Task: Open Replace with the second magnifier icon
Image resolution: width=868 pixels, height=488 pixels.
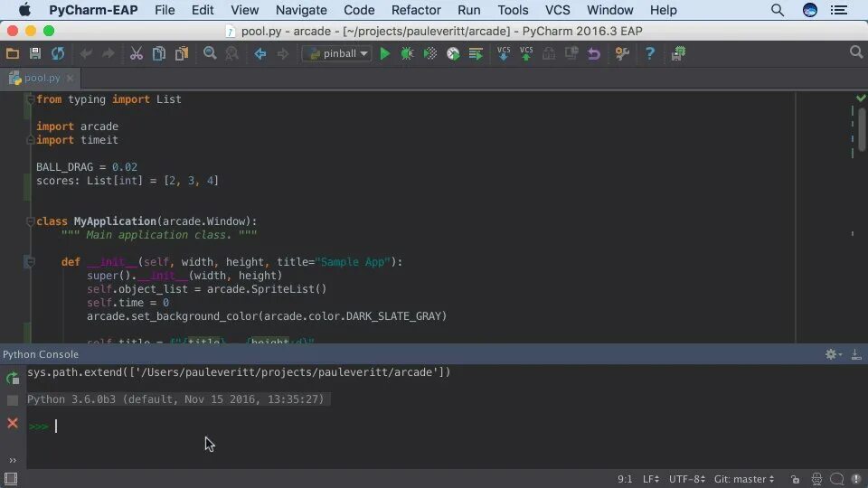Action: (232, 53)
